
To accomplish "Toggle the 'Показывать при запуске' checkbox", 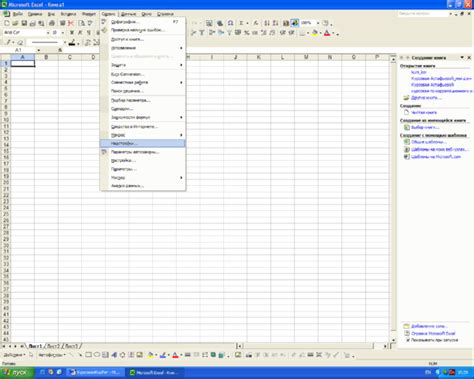I will tap(408, 340).
